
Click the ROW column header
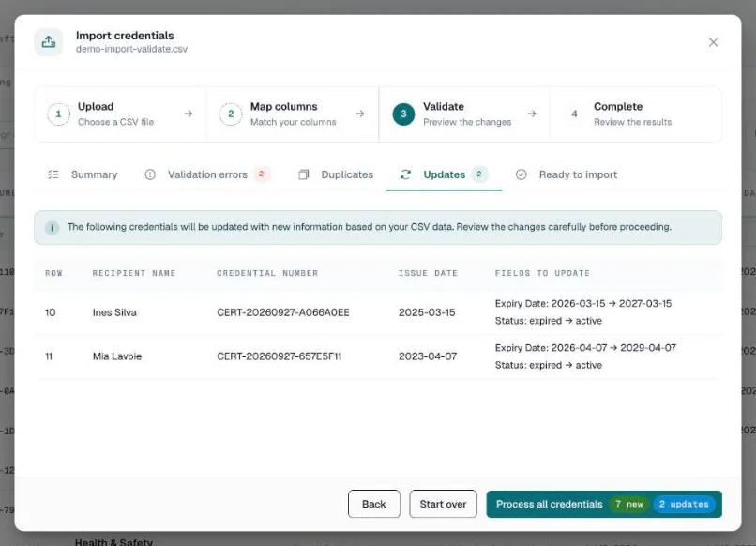click(53, 273)
